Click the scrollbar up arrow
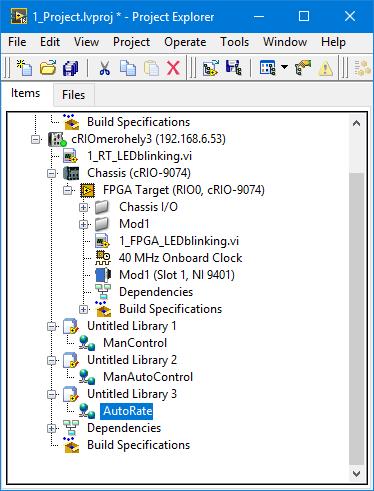Image resolution: width=374 pixels, height=491 pixels. 356,124
